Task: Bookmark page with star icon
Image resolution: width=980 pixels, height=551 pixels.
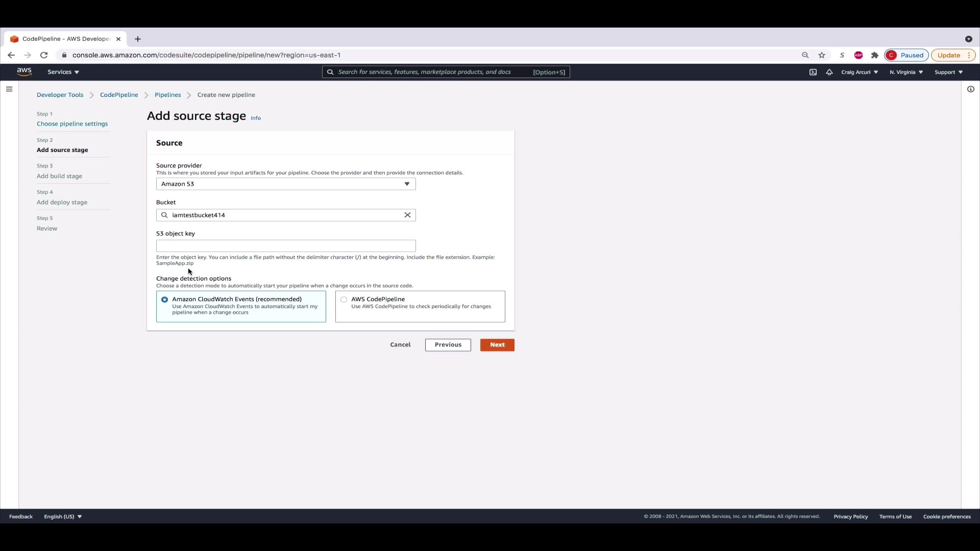Action: click(822, 55)
